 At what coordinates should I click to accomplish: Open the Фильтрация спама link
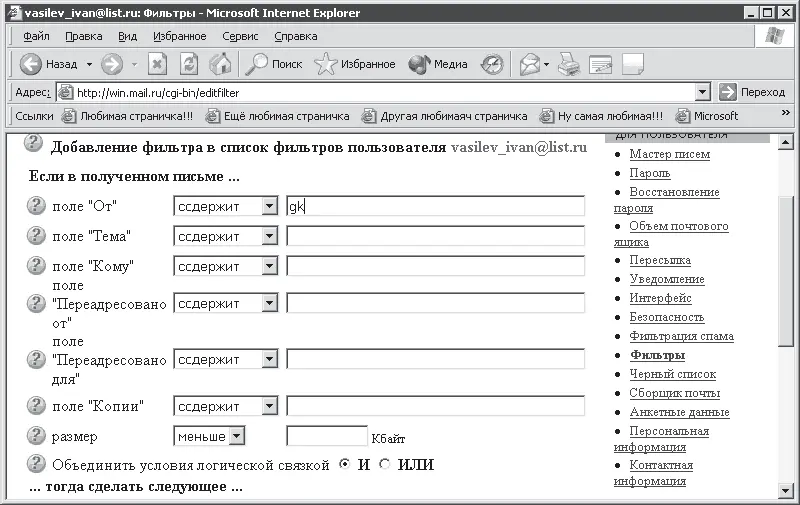pyautogui.click(x=681, y=336)
